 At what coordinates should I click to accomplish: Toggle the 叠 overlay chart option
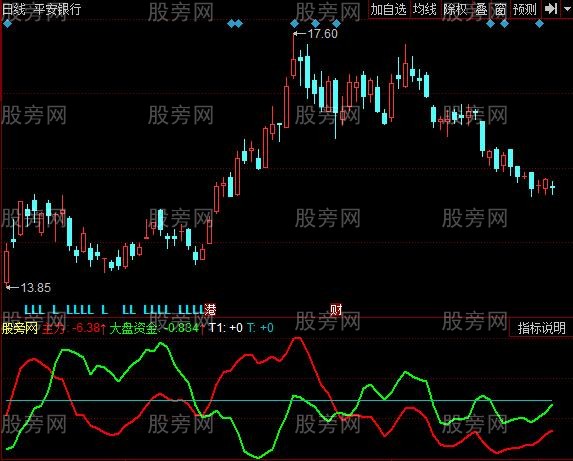pos(481,9)
